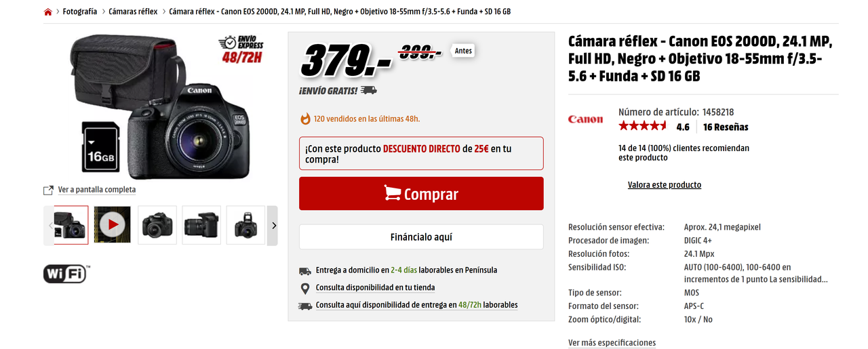Click the star rating icons
868x349 pixels.
(x=642, y=126)
